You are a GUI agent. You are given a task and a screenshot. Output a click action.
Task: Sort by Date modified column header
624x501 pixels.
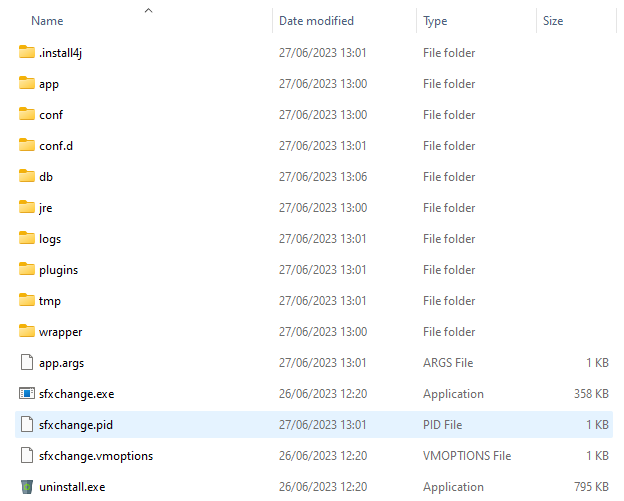click(316, 21)
